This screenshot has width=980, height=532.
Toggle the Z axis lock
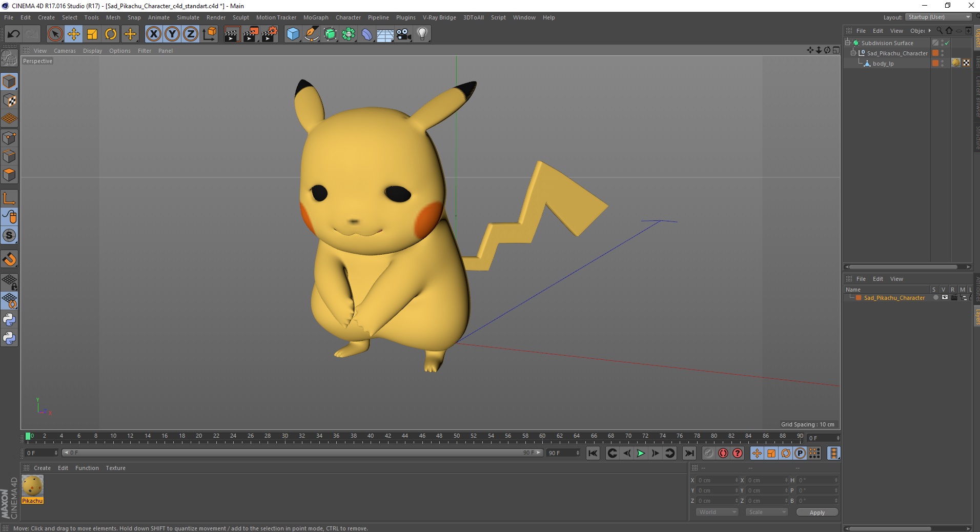point(191,34)
